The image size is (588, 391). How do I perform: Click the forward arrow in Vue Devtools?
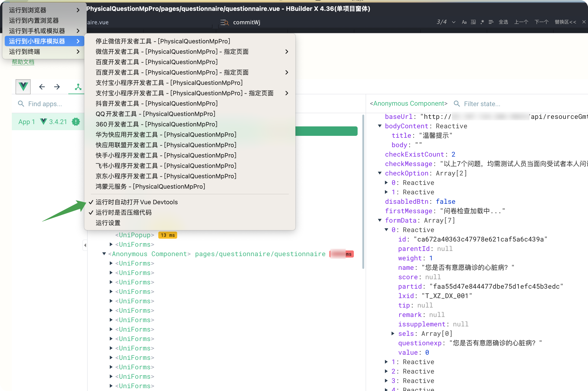pyautogui.click(x=57, y=87)
